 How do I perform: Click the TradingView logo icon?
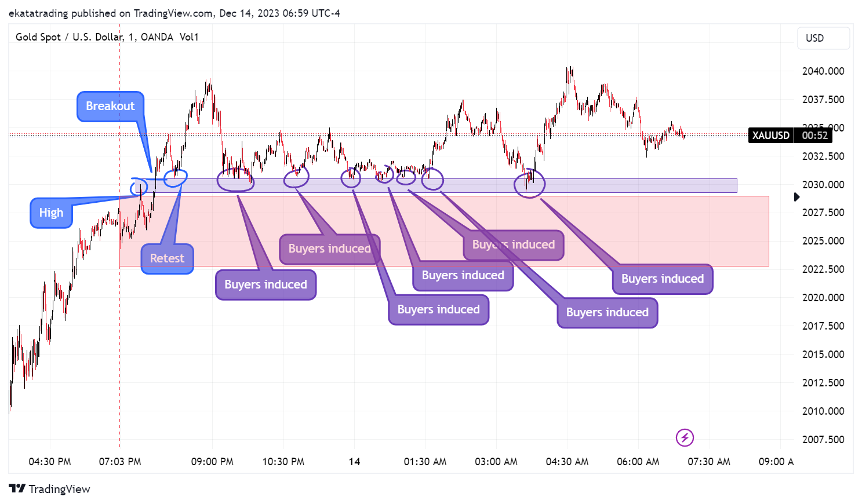pos(17,489)
